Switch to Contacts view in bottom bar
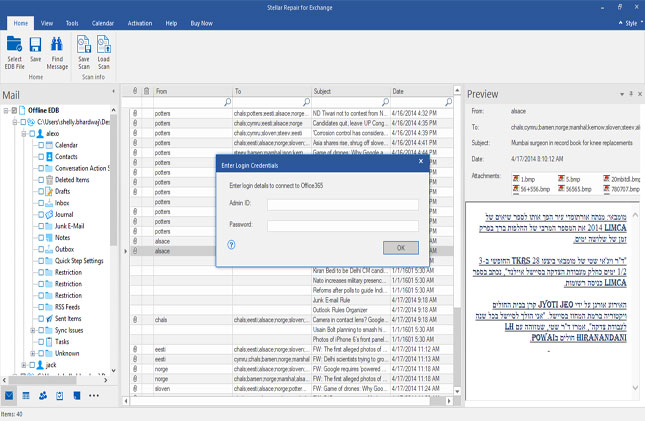 [x=43, y=395]
